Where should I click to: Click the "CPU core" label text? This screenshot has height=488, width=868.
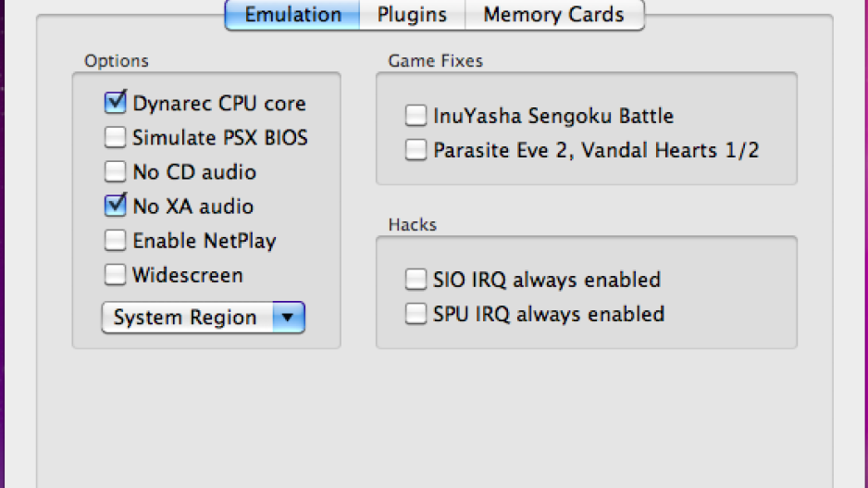pos(262,104)
